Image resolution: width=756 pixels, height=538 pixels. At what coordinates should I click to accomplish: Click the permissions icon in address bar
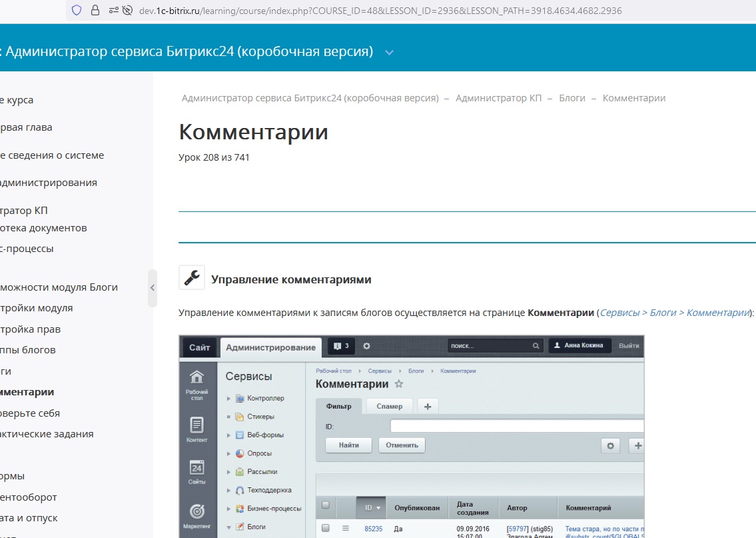[113, 10]
